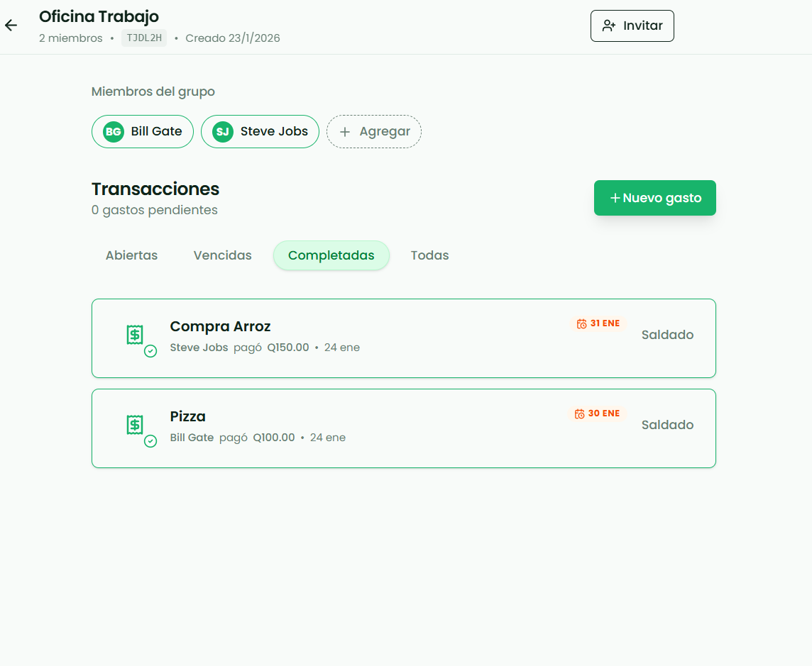Switch to the Abiertas tab
The image size is (812, 666).
[x=131, y=255]
